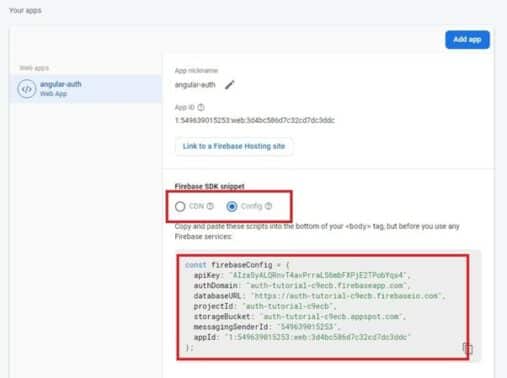Click the Firebase SDK snippet heading
The width and height of the screenshot is (507, 378).
tap(209, 186)
